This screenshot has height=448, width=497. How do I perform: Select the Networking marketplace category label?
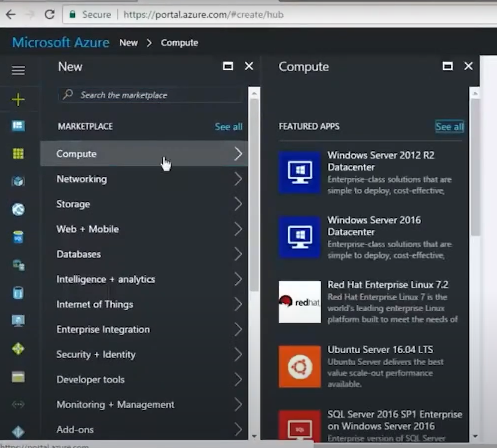coord(82,179)
